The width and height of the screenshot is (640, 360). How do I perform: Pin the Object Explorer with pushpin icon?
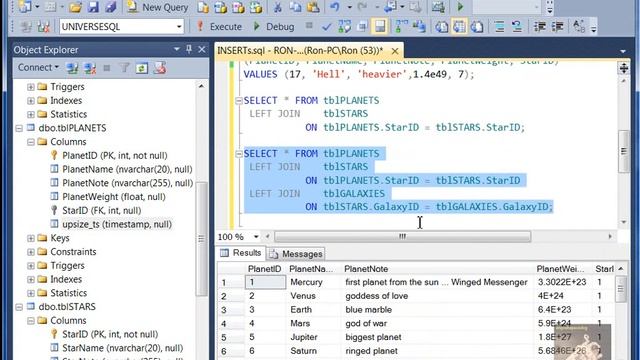click(x=189, y=49)
